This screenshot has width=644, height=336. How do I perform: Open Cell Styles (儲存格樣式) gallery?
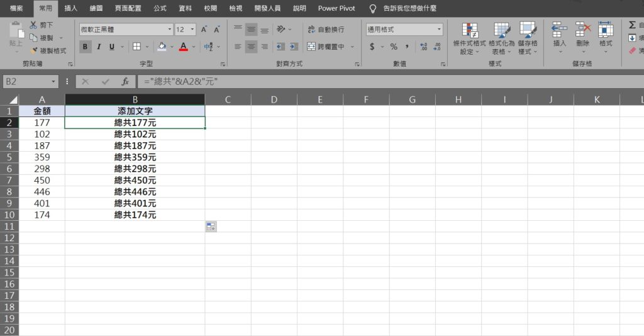(528, 38)
